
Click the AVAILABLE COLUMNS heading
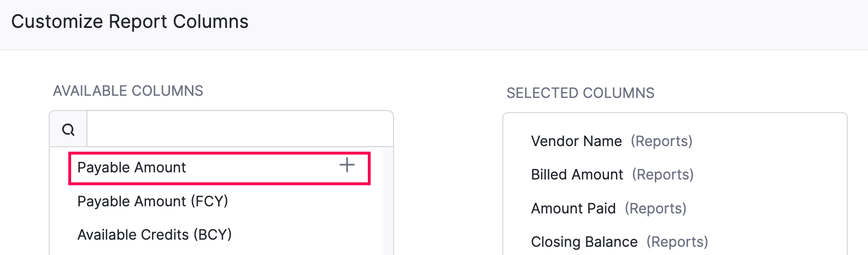[x=128, y=91]
